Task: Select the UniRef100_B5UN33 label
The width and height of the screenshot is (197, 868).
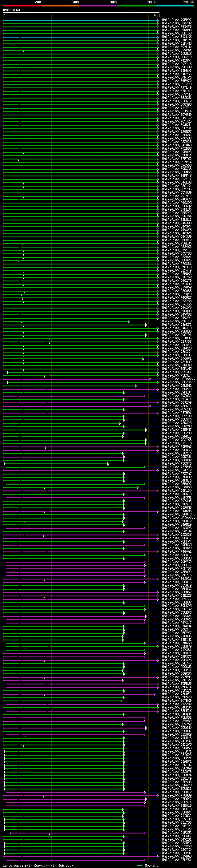Action: click(176, 789)
